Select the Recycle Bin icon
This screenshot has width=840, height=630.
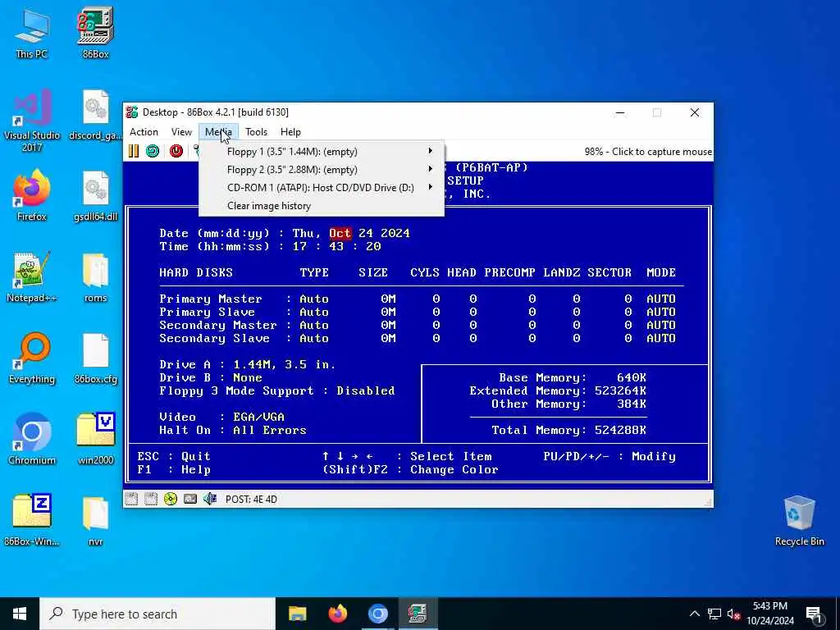pyautogui.click(x=799, y=520)
